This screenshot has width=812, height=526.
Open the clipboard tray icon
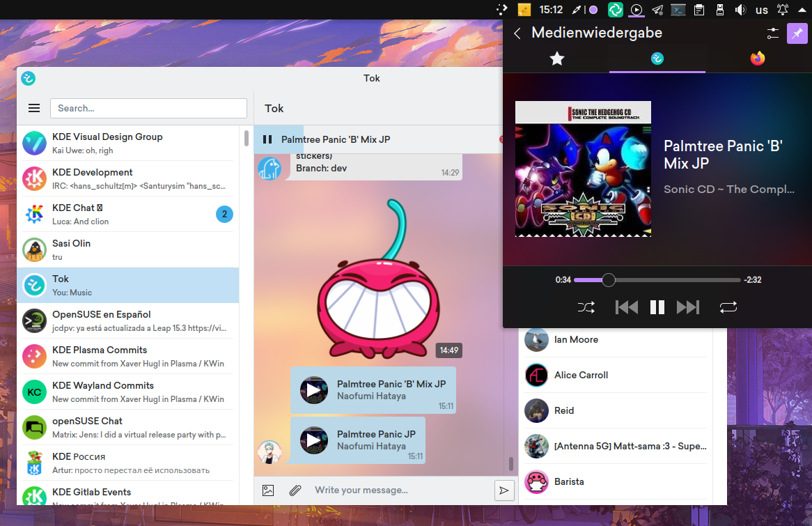(699, 9)
